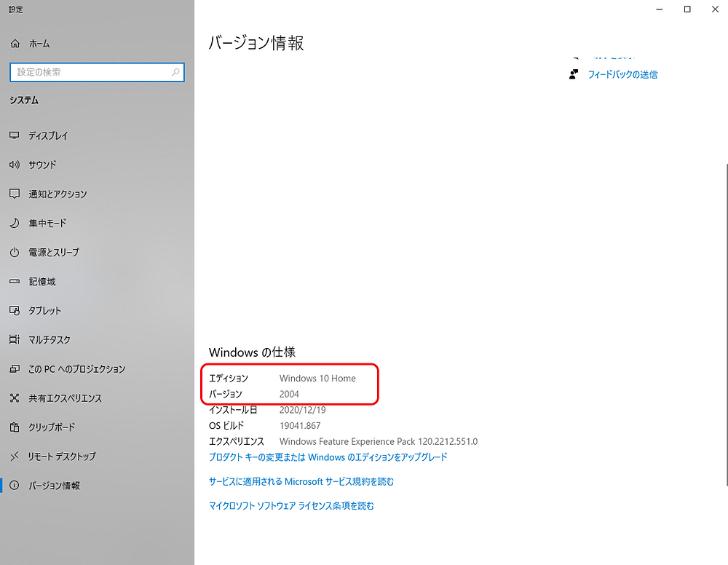
Task: Click the バージョン情報 info icon
Action: click(x=15, y=485)
